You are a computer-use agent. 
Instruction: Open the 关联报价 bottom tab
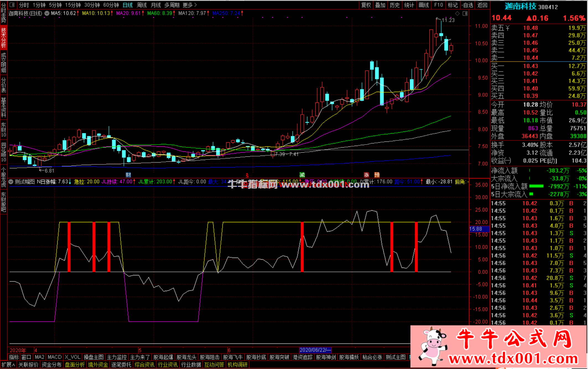pyautogui.click(x=28, y=365)
